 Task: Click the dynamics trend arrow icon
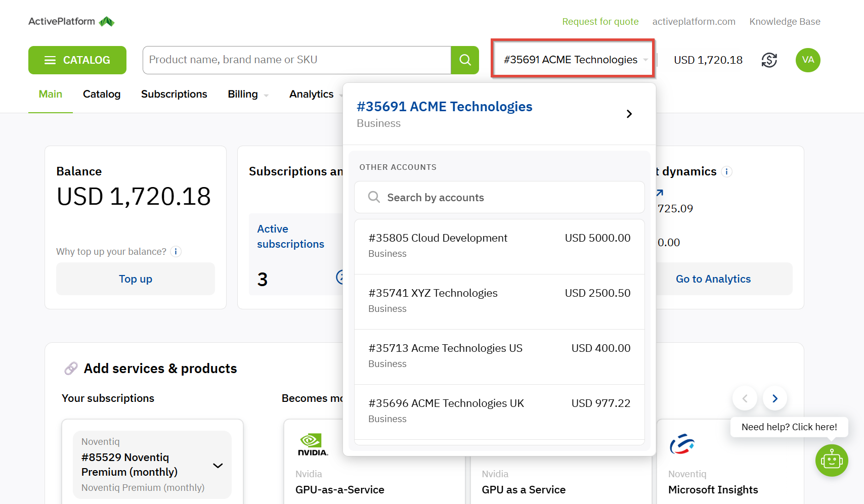point(660,193)
